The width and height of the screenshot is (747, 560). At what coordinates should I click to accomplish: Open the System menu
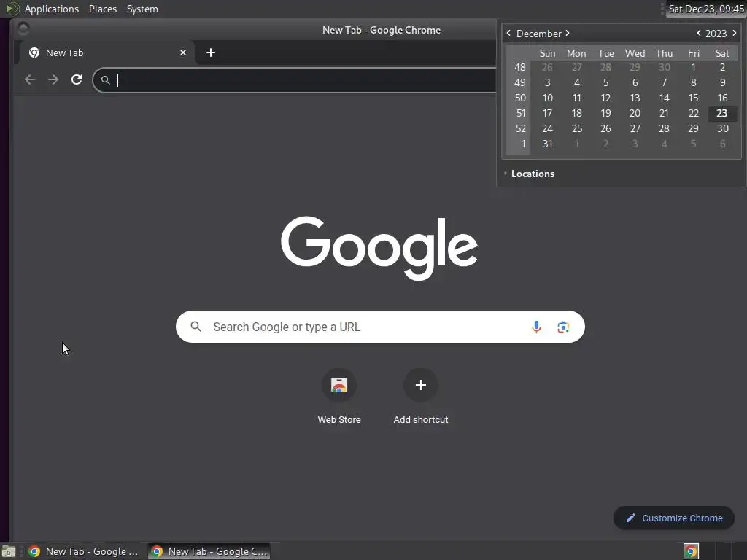click(x=142, y=9)
